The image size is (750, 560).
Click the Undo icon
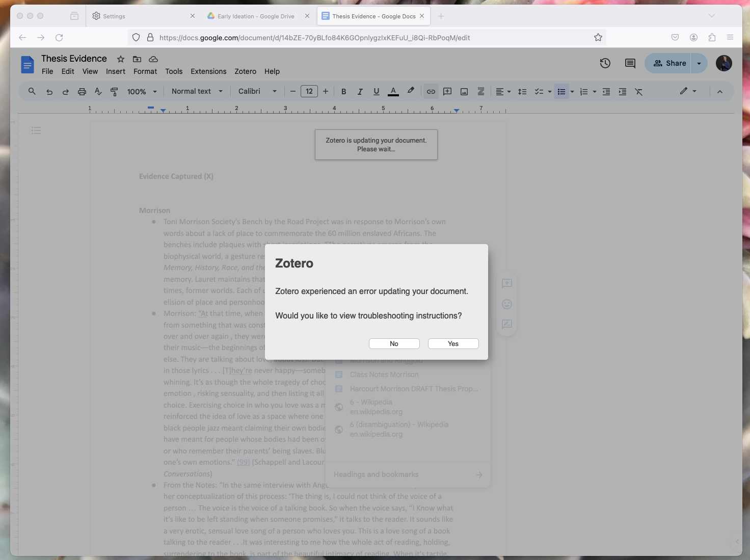pos(49,92)
